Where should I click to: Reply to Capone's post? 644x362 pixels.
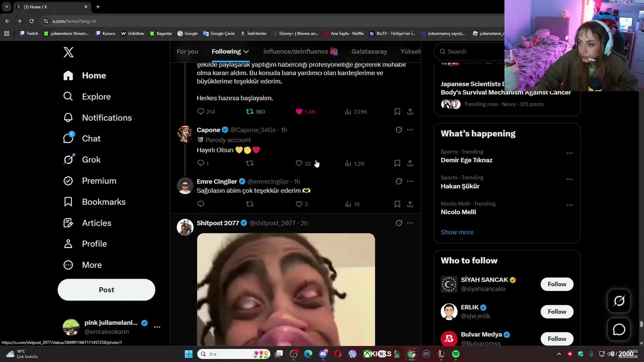click(x=203, y=163)
